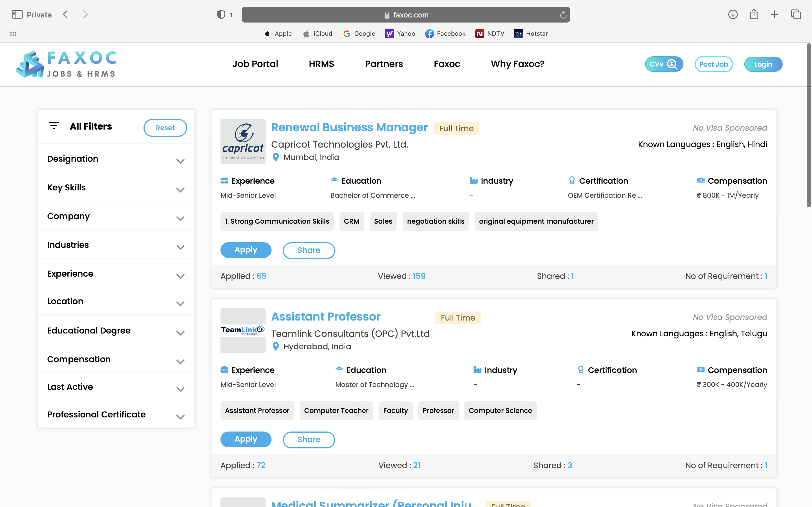812x507 pixels.
Task: Open the HRMS menu item
Action: click(x=321, y=64)
